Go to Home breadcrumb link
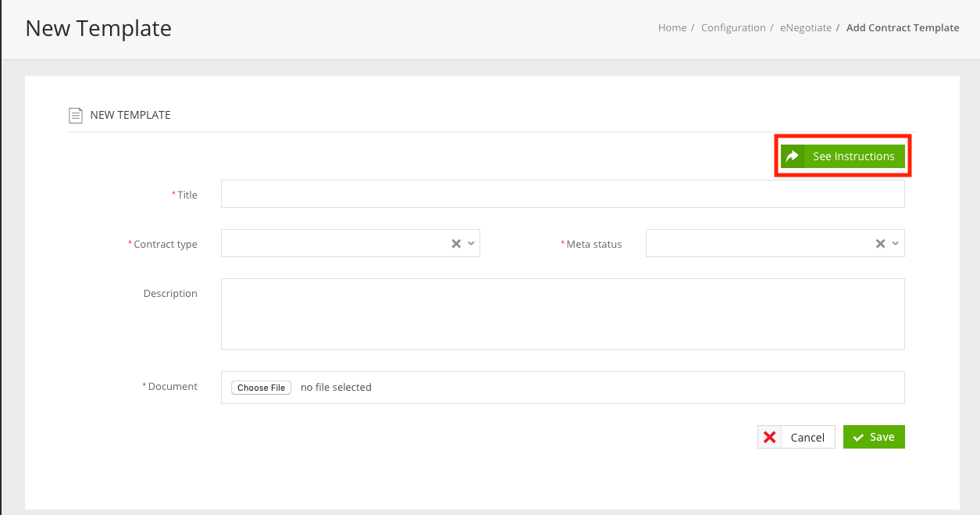The image size is (980, 515). pyautogui.click(x=672, y=27)
